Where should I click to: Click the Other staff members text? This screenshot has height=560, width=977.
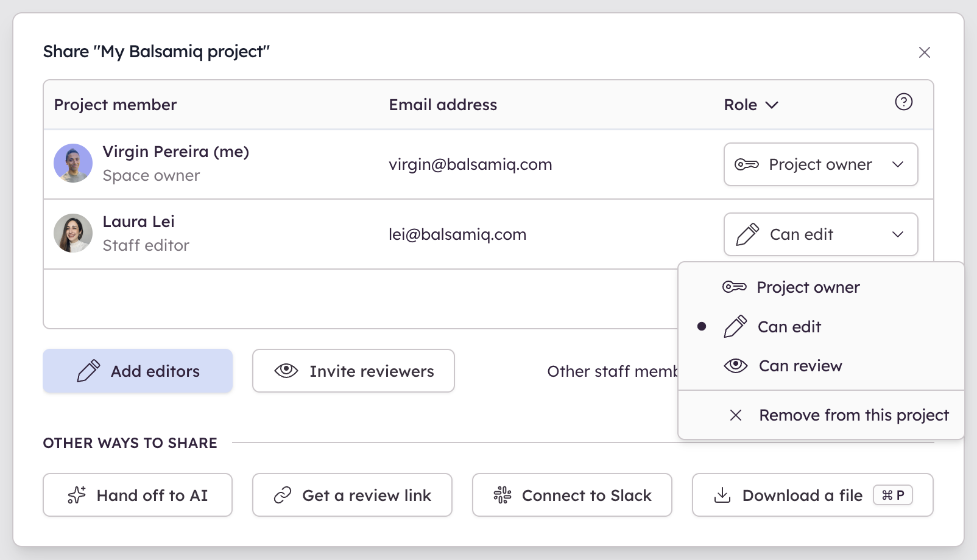pyautogui.click(x=612, y=371)
